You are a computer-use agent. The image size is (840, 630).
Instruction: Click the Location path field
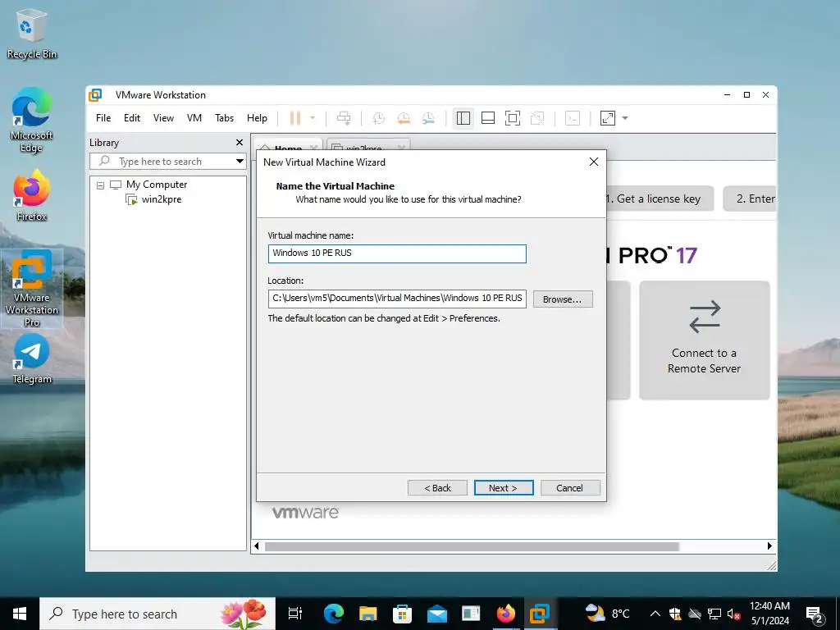397,299
